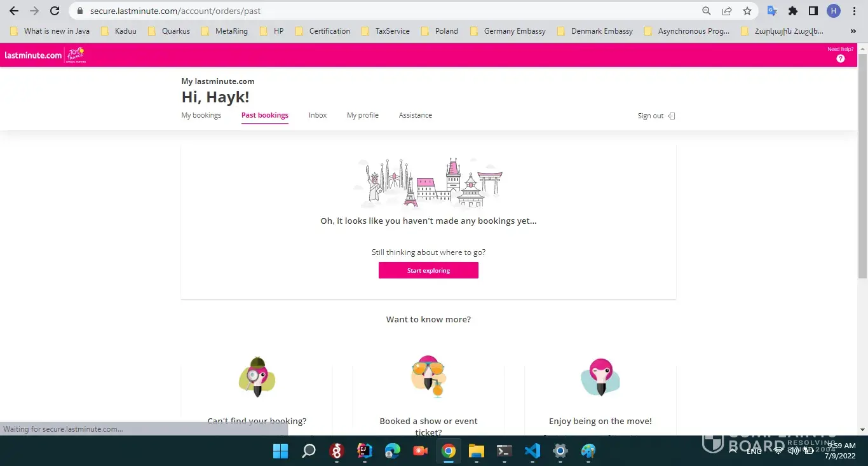Screen dimensions: 868x466
Task: Go to the My profile tab
Action: point(362,115)
